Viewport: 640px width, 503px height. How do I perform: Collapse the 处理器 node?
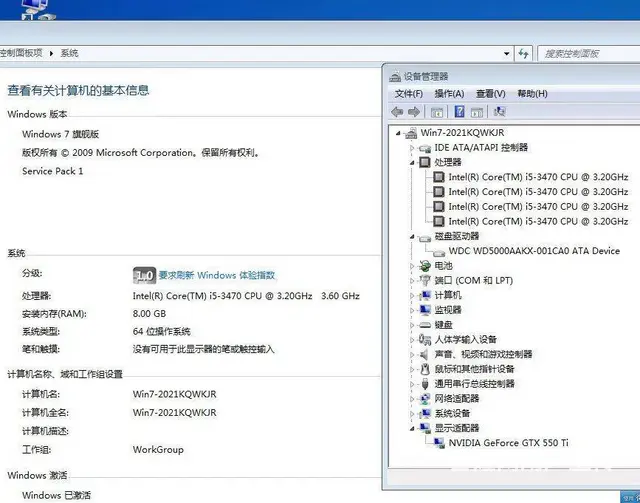pos(412,163)
